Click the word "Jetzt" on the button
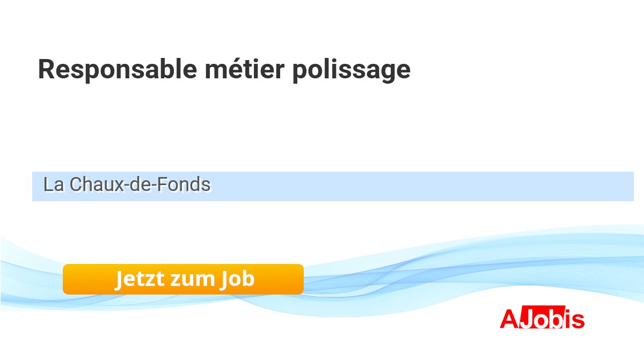Viewport: 644px width, 338px height. point(139,279)
